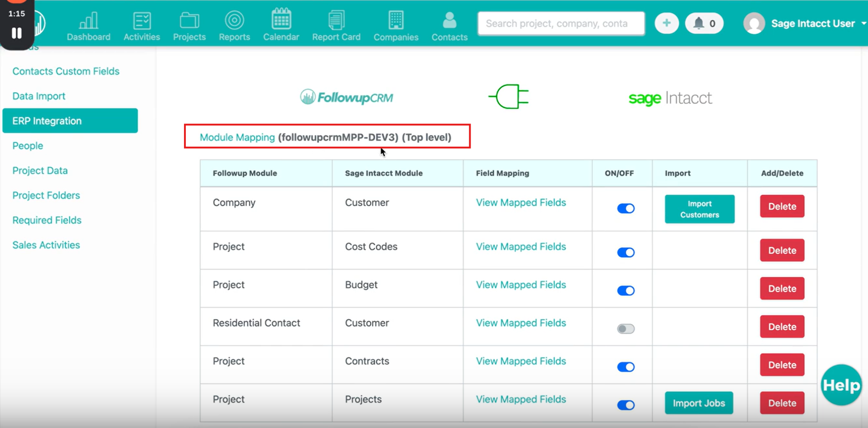This screenshot has height=428, width=868.
Task: Pause the screen recording
Action: coord(17,33)
